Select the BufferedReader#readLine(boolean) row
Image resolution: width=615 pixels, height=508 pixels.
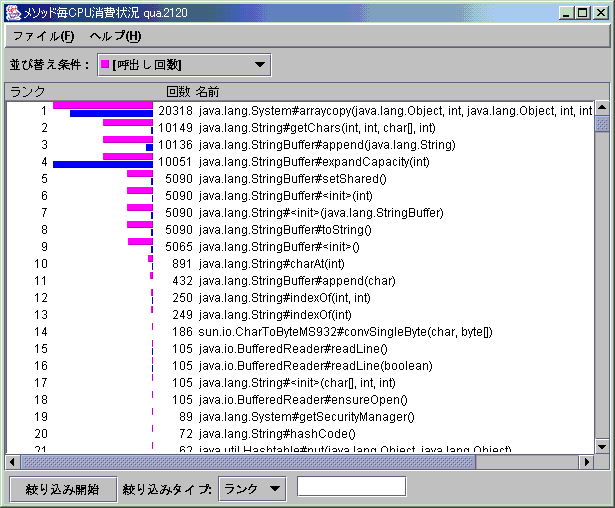click(300, 366)
